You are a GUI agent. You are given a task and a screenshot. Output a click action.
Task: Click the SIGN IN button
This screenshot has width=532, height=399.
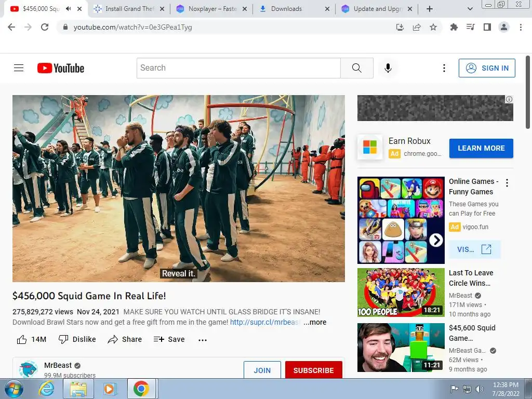487,68
